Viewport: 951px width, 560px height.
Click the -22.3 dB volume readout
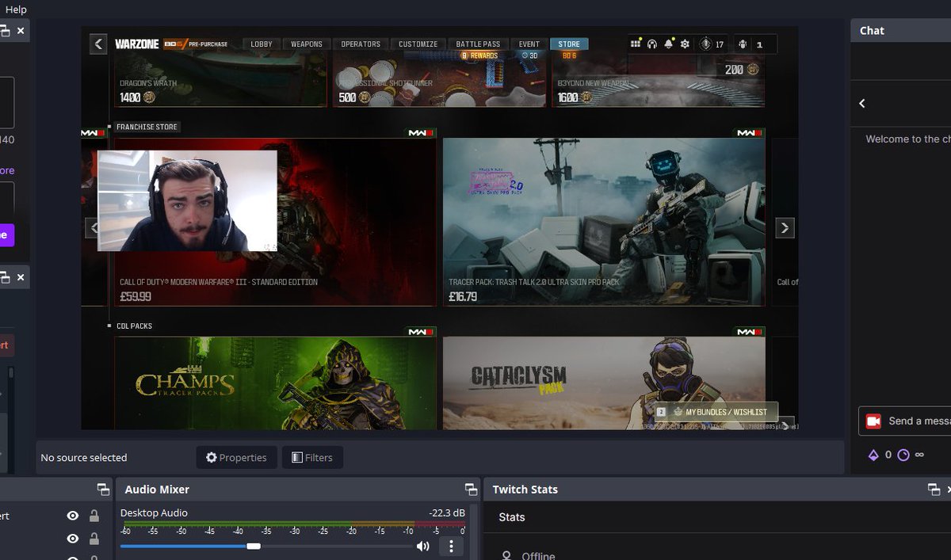point(447,512)
